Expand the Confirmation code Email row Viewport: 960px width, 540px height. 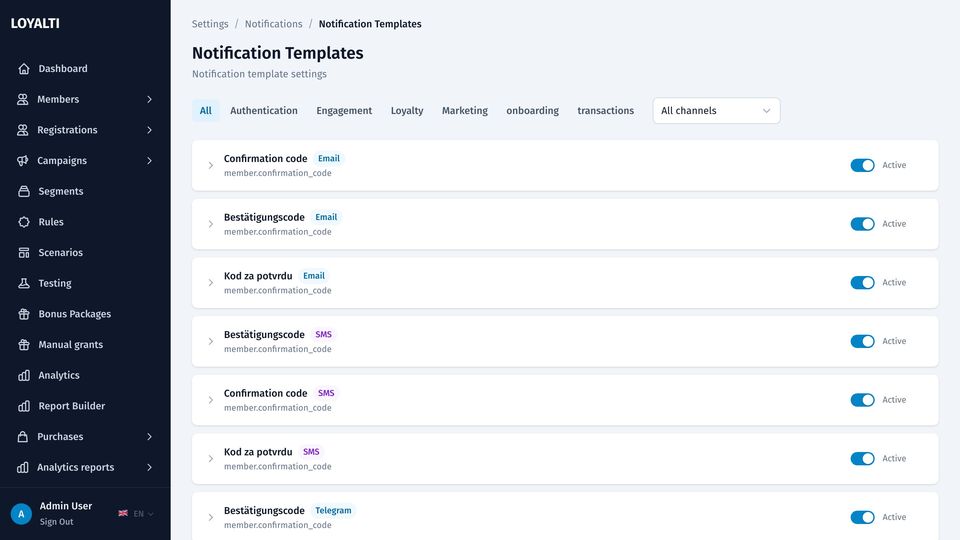pyautogui.click(x=211, y=165)
